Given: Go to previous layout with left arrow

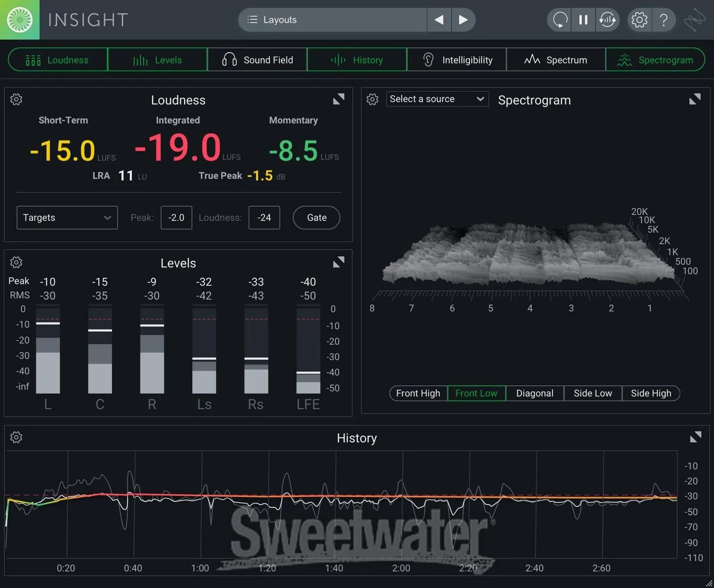Looking at the screenshot, I should (x=439, y=20).
